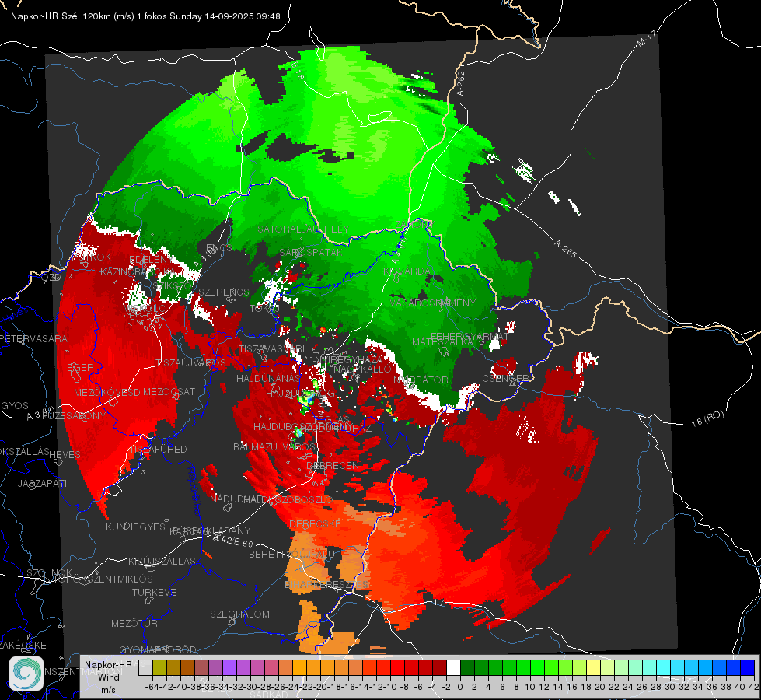761x700 pixels.
Task: Click the FEHÉRGYARMAT label
Action: point(470,336)
